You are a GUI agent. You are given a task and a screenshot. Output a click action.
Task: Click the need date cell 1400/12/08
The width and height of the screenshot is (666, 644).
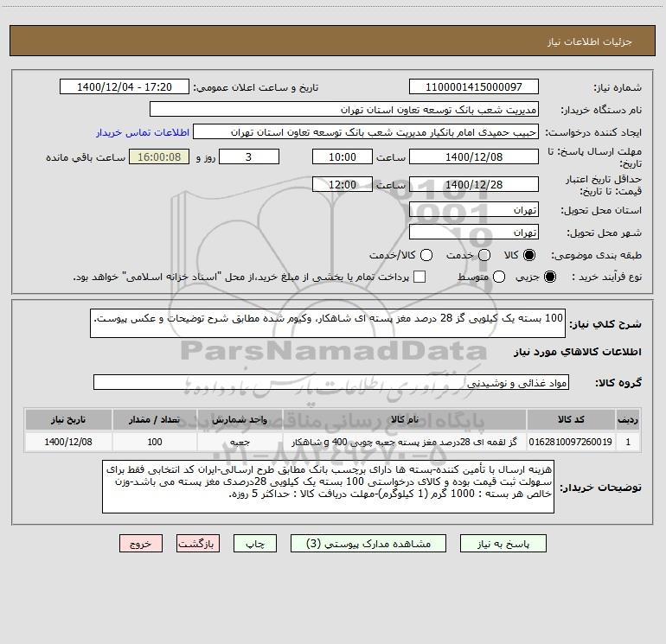tap(68, 442)
